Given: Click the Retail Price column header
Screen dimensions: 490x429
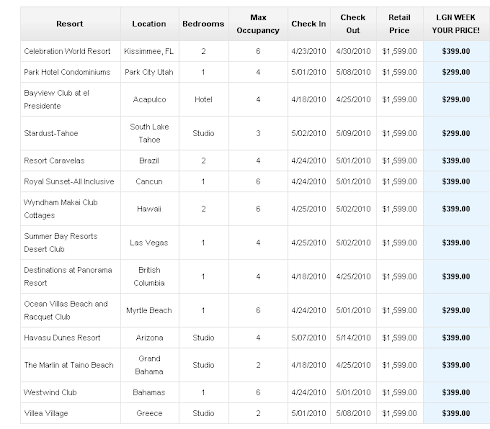Looking at the screenshot, I should [x=399, y=24].
